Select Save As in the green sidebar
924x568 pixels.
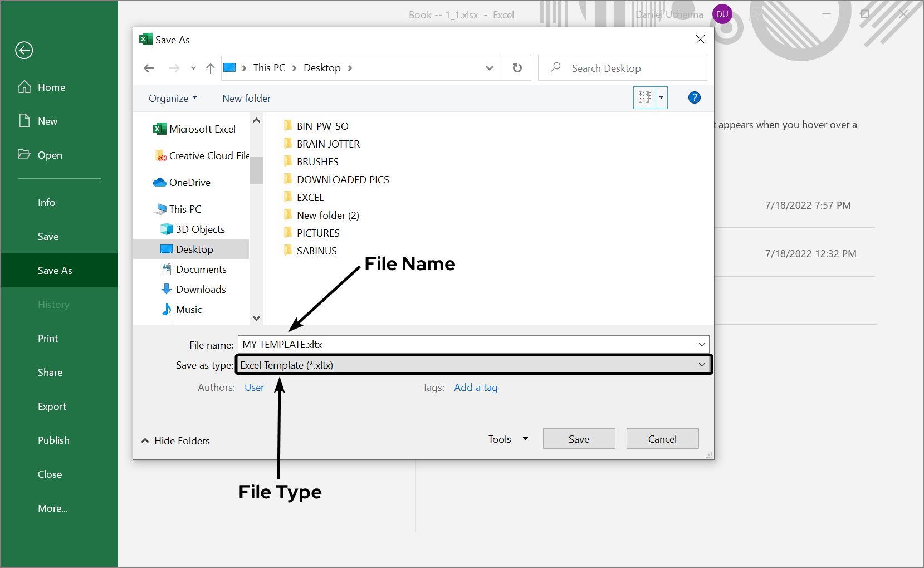55,270
